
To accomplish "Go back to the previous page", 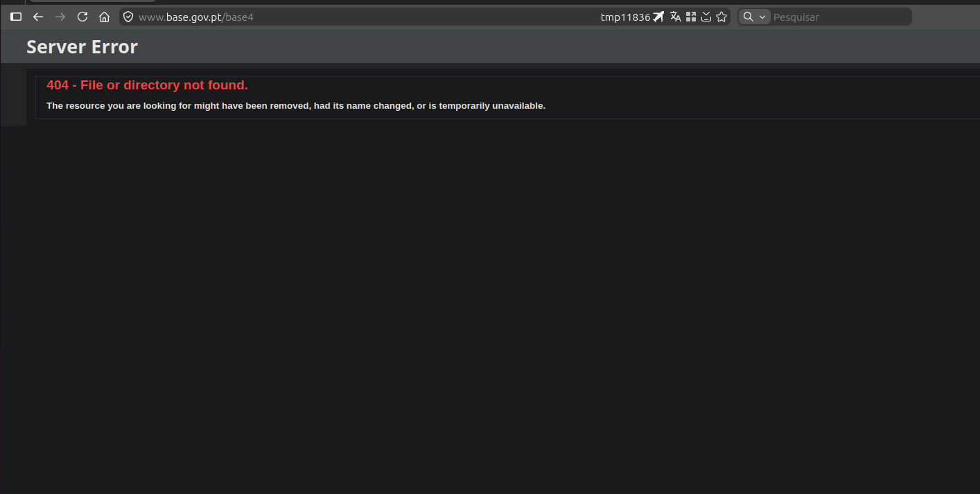I will tap(38, 17).
